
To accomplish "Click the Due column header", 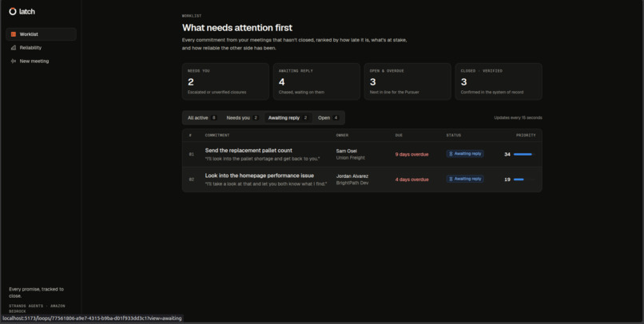I will click(x=399, y=136).
